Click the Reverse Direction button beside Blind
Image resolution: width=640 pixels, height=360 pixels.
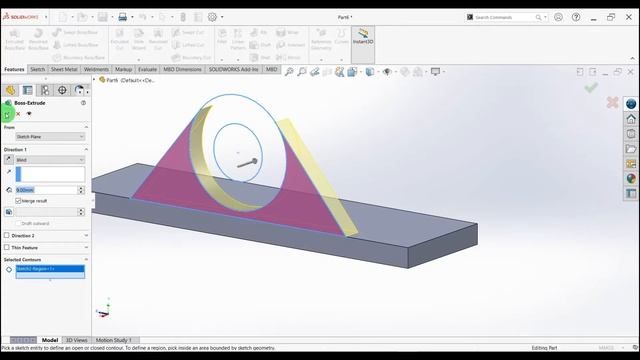click(x=9, y=160)
